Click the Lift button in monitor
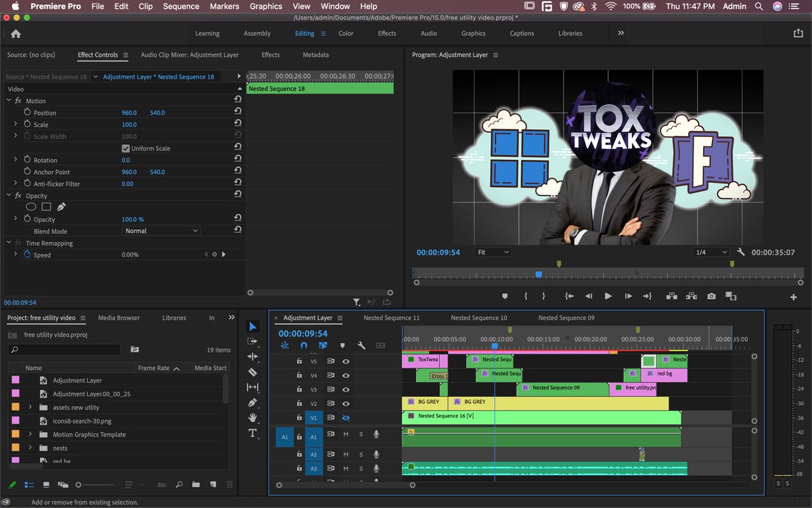Screen dimensions: 812x508 671,296
